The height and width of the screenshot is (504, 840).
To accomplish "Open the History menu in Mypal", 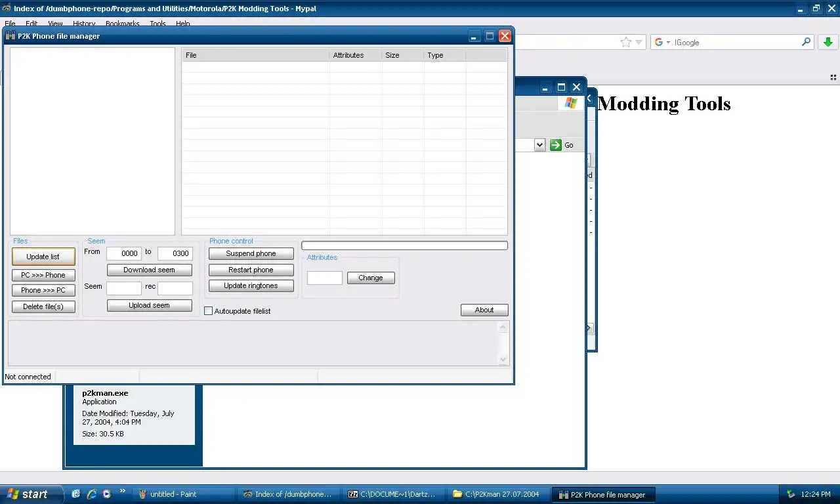I will (x=84, y=24).
